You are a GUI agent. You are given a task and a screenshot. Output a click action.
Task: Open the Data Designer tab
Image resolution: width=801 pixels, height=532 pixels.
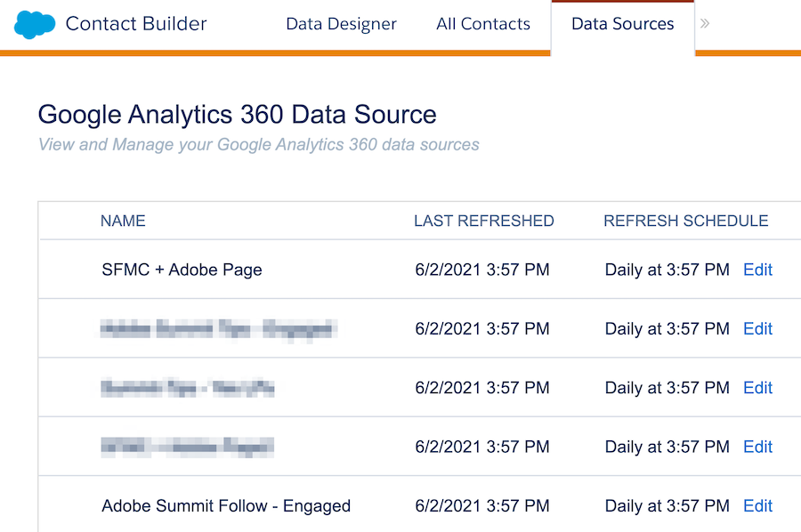(x=341, y=24)
